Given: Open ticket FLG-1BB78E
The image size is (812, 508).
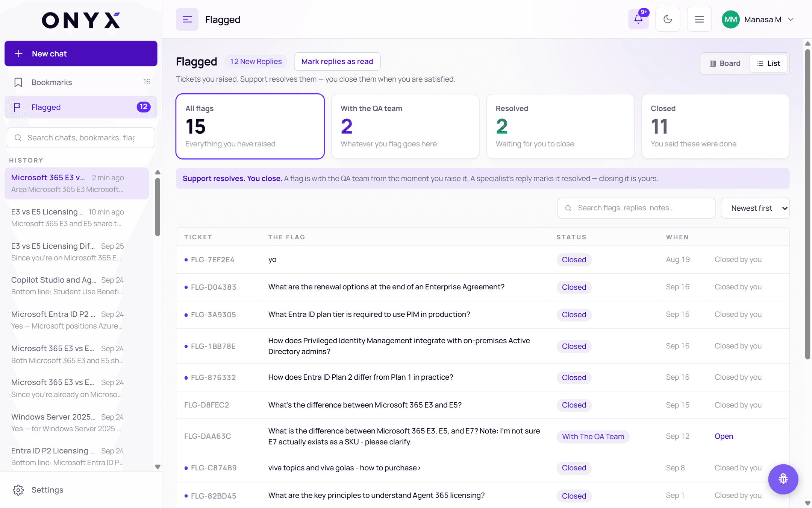Looking at the screenshot, I should point(483,346).
